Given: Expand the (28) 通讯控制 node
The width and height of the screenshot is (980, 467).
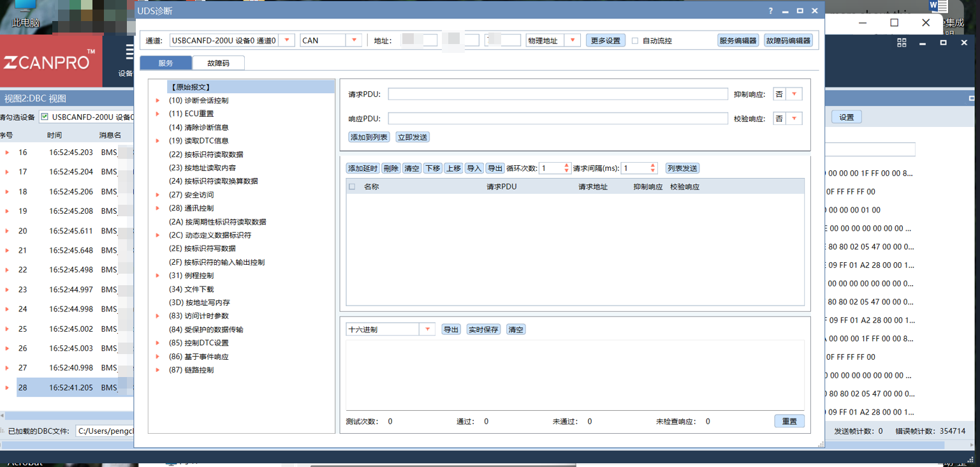Looking at the screenshot, I should [157, 208].
